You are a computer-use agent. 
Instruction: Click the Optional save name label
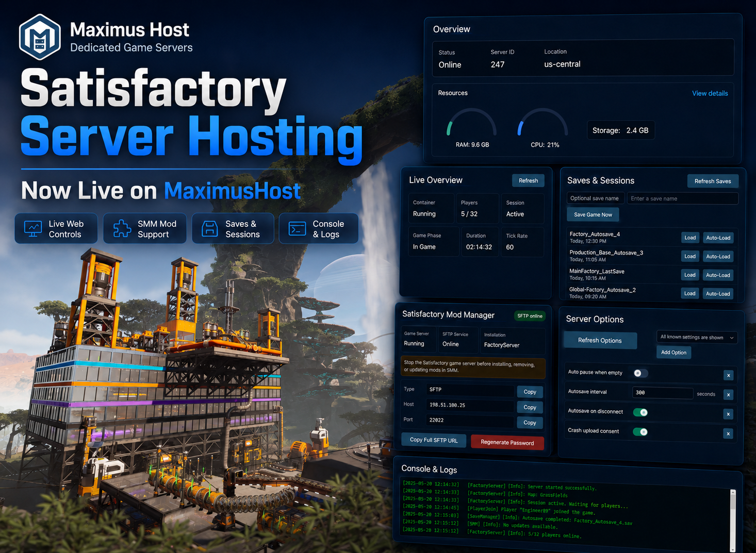click(595, 198)
